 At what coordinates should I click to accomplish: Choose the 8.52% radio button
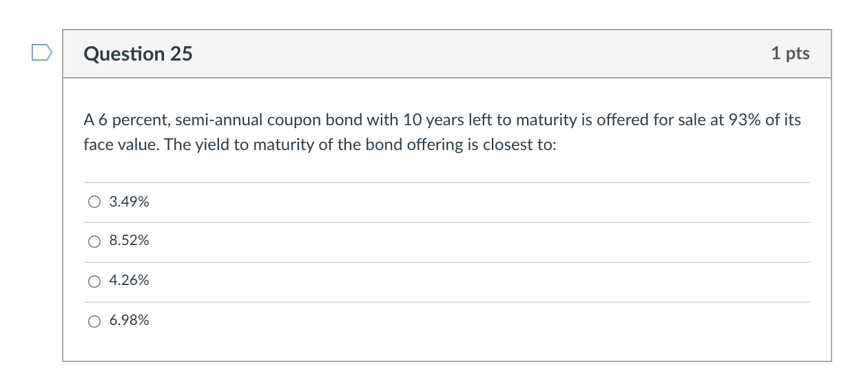coord(94,242)
